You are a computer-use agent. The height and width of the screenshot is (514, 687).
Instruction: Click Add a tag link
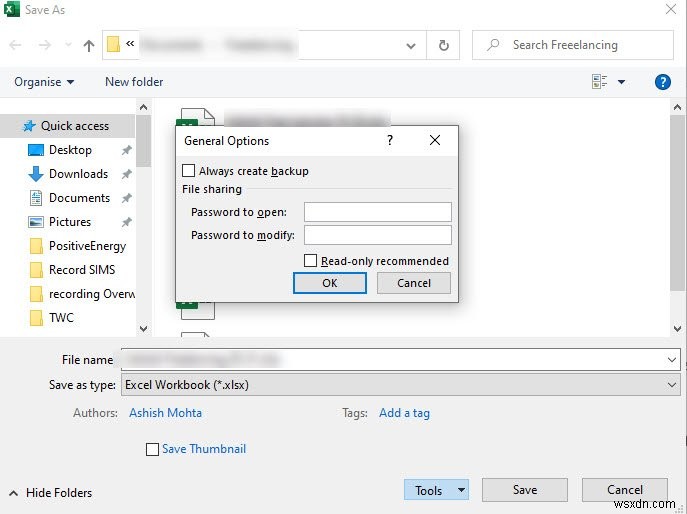point(404,413)
